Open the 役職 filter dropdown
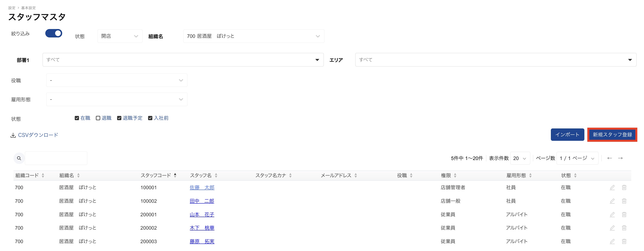This screenshot has height=251, width=644. [x=117, y=80]
